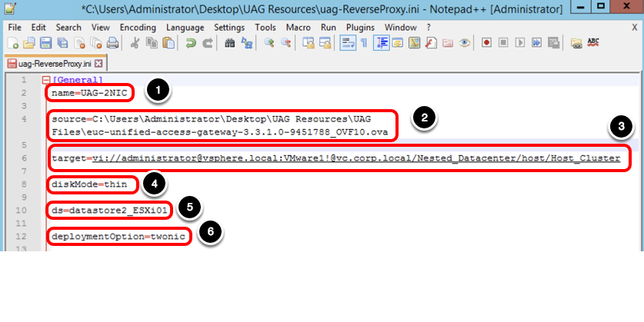Save the file with the Save icon
The height and width of the screenshot is (322, 644).
(45, 43)
